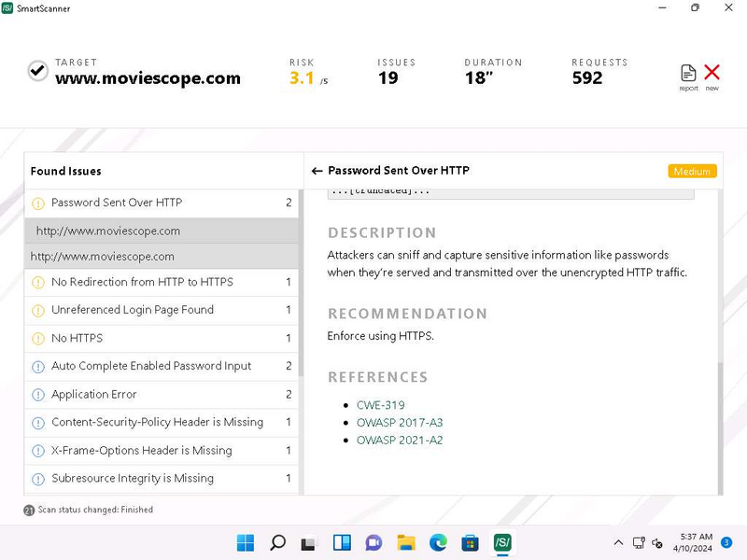747x560 pixels.
Task: Open clock showing 5:37 AM
Action: coord(692,542)
